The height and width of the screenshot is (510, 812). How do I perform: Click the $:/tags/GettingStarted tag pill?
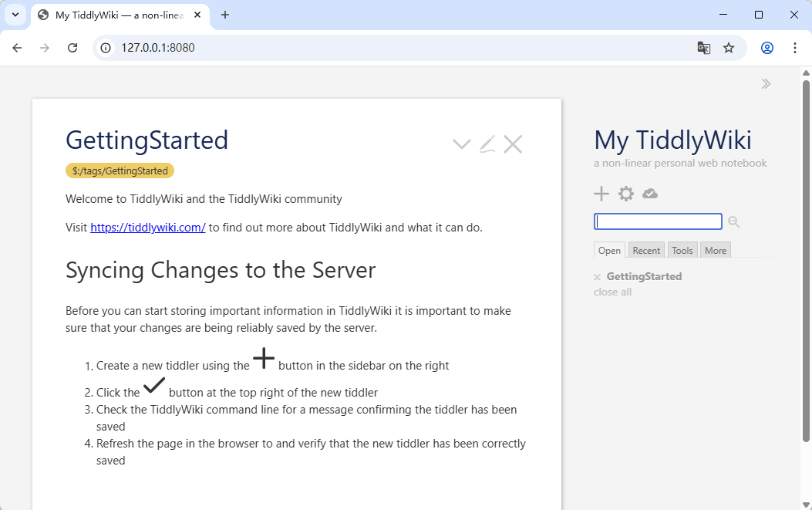[120, 171]
